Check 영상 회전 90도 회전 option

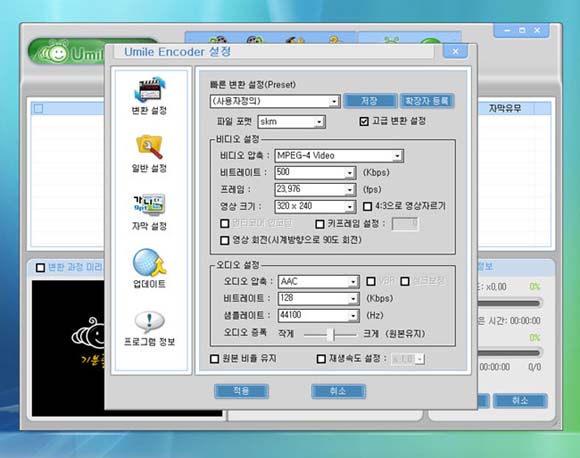pyautogui.click(x=225, y=240)
